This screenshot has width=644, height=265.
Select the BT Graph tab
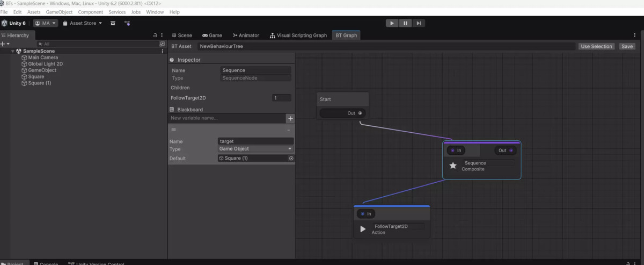(x=346, y=35)
